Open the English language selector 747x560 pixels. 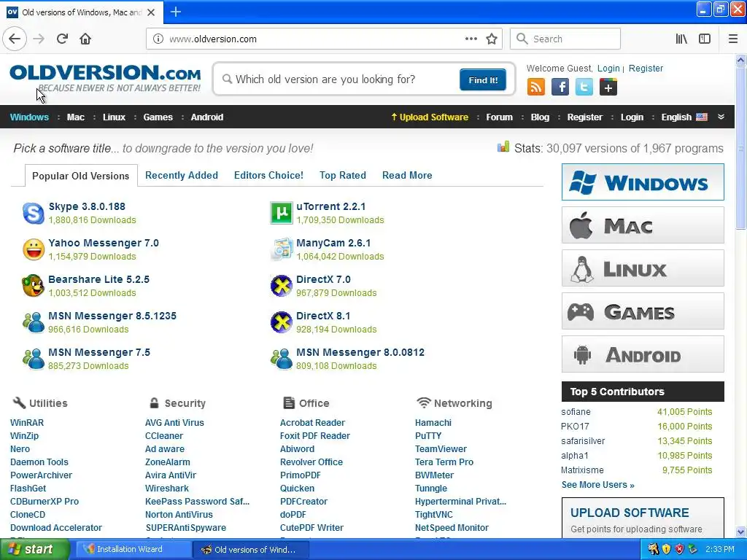[684, 117]
